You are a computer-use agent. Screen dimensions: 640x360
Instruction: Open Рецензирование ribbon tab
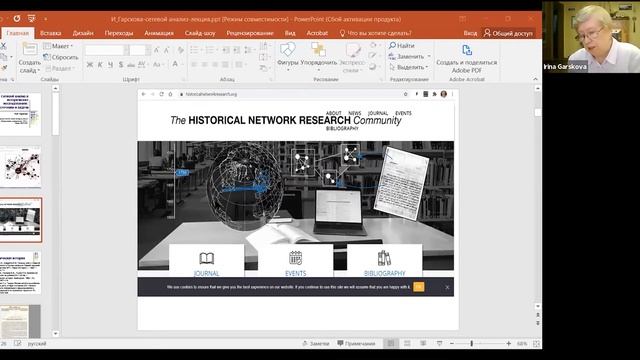[250, 33]
